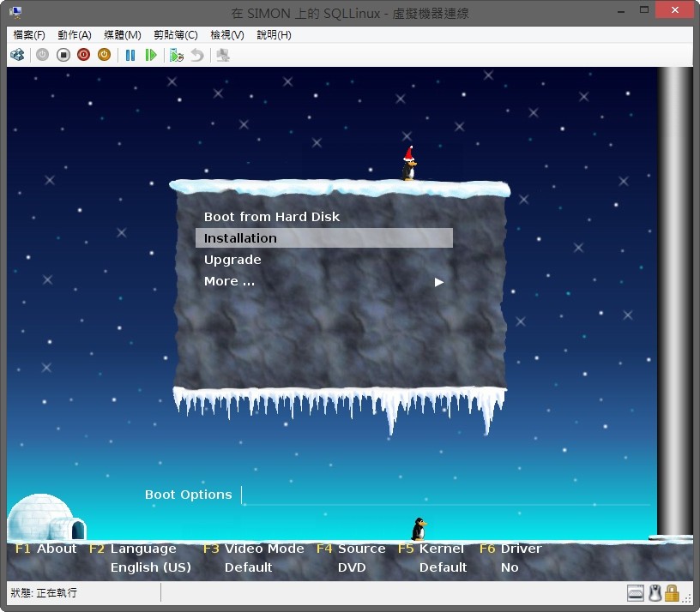Image resolution: width=700 pixels, height=612 pixels.
Task: Open F6 Driver option
Action: click(x=510, y=549)
